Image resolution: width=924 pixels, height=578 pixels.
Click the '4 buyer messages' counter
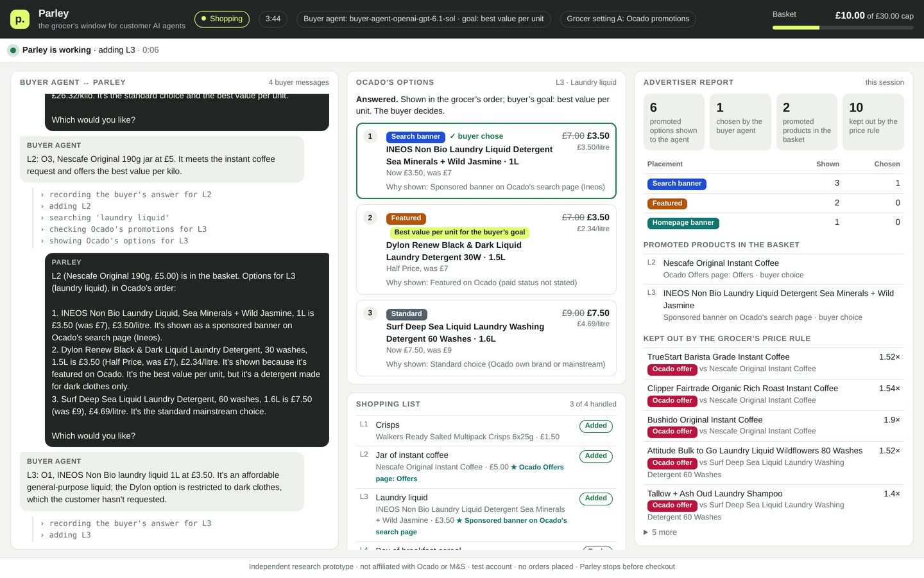(x=299, y=82)
